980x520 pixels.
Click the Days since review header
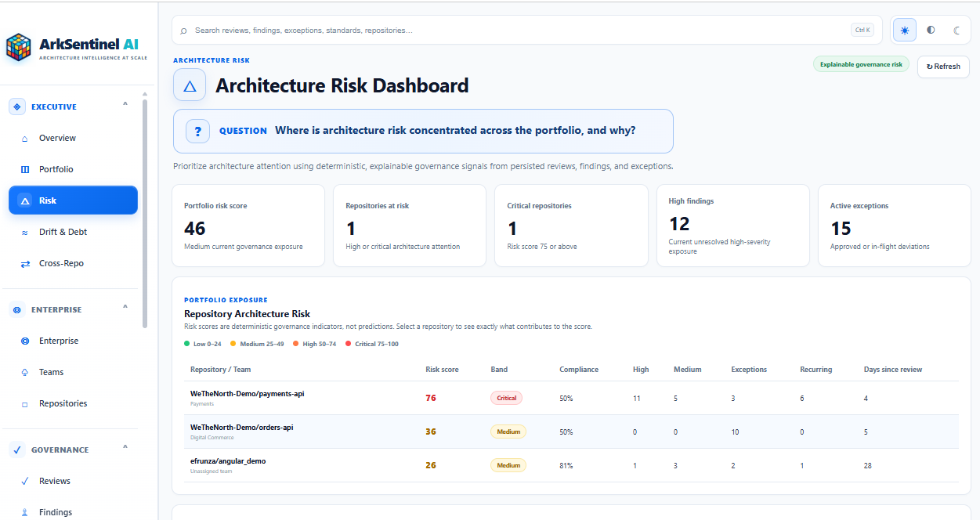[893, 369]
